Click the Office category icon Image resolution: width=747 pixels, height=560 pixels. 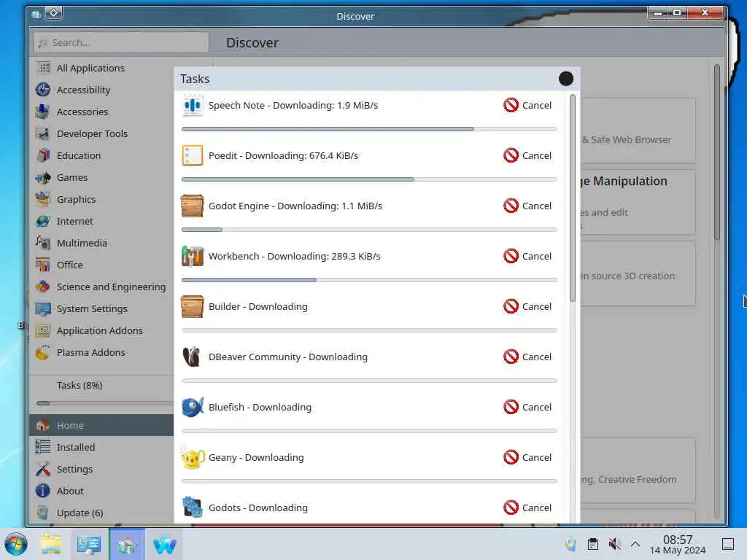[x=43, y=265]
